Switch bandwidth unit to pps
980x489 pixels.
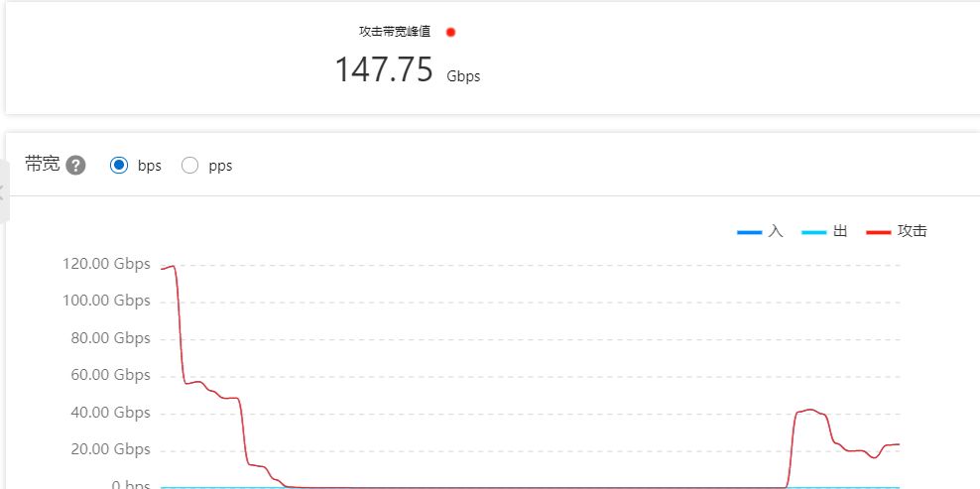pyautogui.click(x=189, y=166)
